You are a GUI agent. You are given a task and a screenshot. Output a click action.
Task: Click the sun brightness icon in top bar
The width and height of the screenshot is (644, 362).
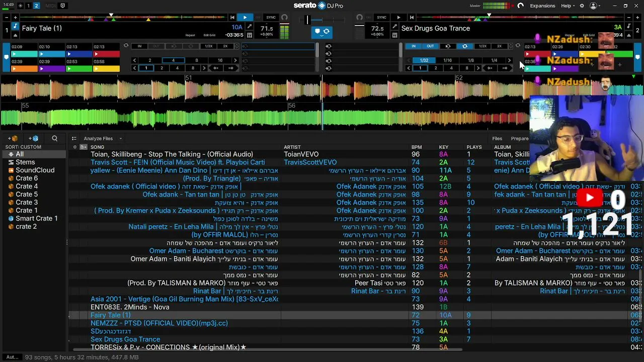pos(20,6)
